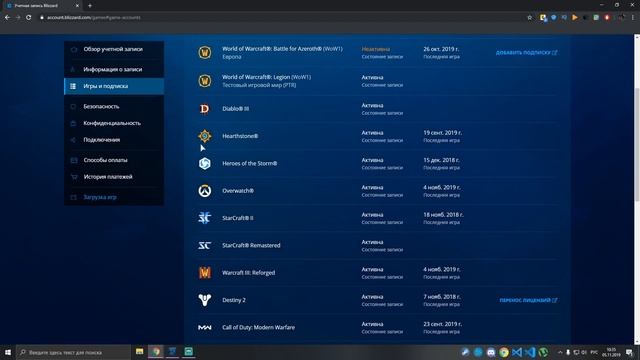Open File Explorer from taskbar
The width and height of the screenshot is (640, 360).
[140, 352]
